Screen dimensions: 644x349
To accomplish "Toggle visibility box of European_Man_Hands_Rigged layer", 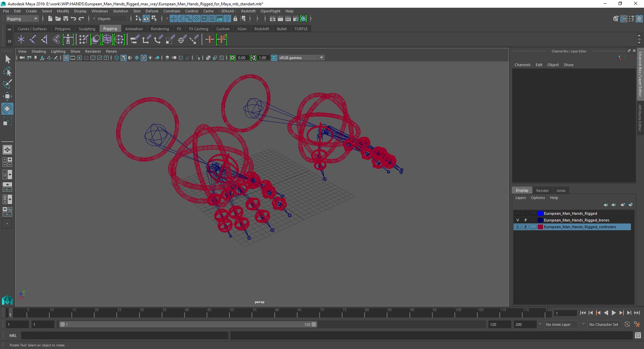I will click(518, 213).
